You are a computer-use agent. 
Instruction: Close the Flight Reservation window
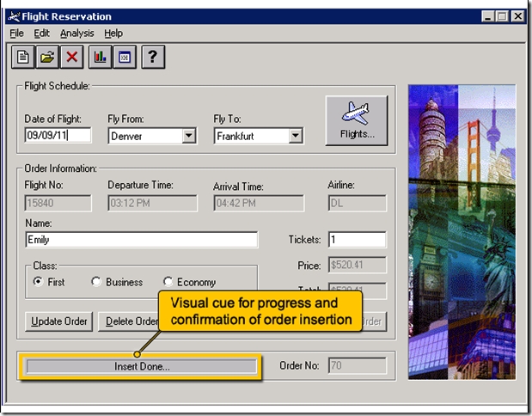click(x=518, y=16)
